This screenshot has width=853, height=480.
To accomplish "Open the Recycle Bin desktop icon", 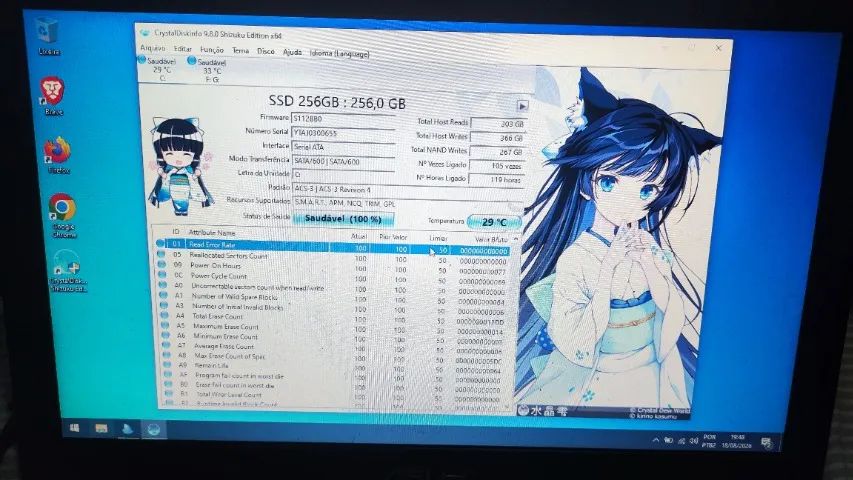I will 48,35.
